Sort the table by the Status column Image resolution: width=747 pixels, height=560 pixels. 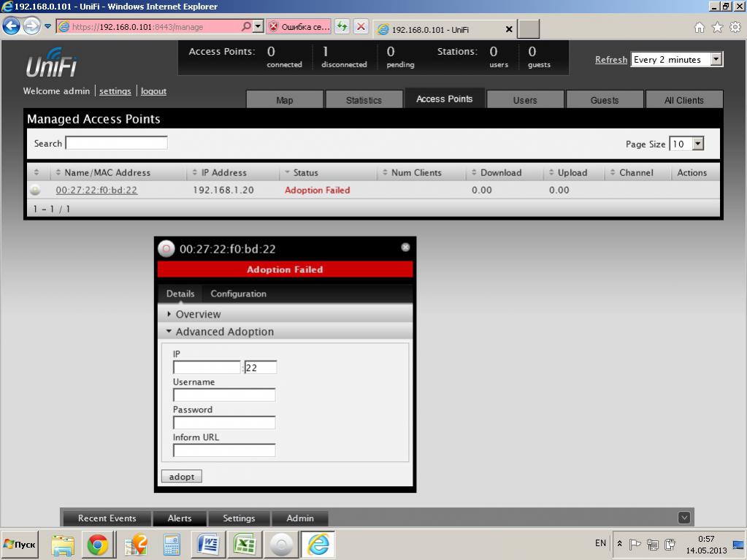tap(305, 173)
